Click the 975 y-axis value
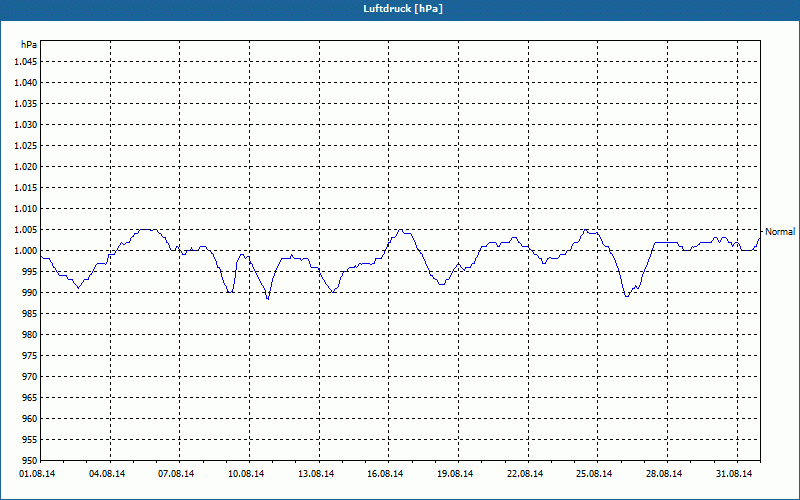Viewport: 800px width, 500px height. click(31, 356)
